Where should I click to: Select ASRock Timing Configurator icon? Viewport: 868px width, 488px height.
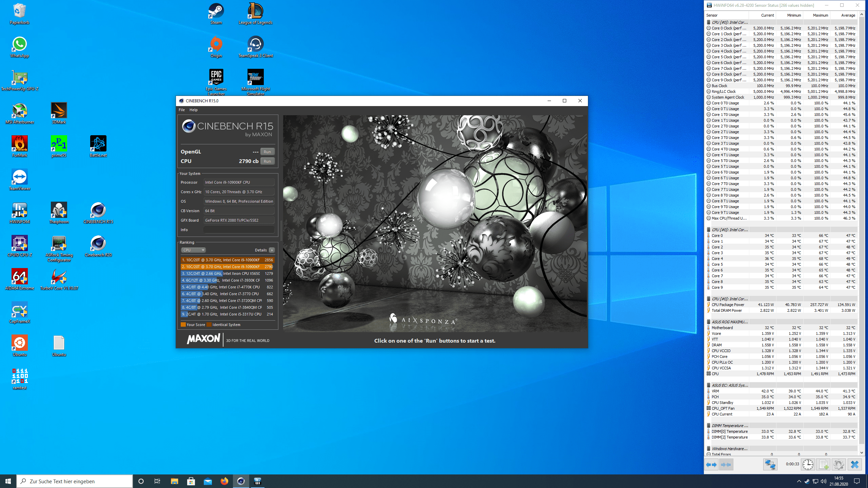click(59, 249)
